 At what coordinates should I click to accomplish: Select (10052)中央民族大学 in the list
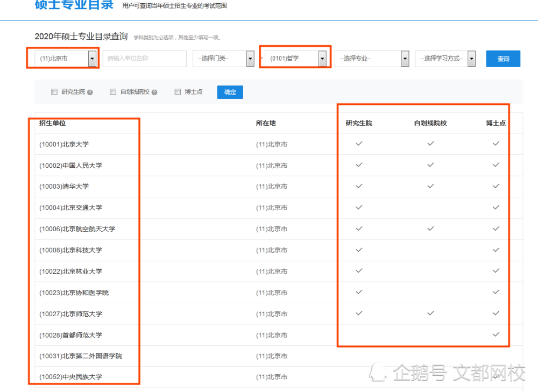[x=70, y=377]
